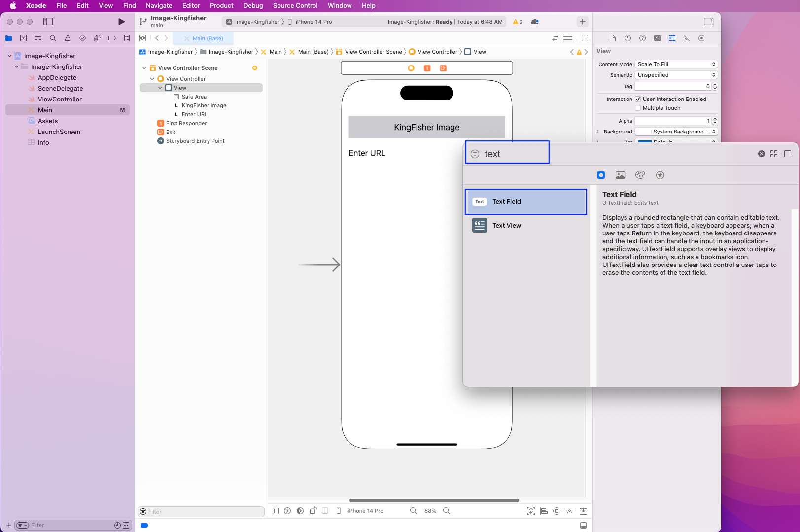Collapse the View outline item
800x532 pixels.
pyautogui.click(x=160, y=88)
